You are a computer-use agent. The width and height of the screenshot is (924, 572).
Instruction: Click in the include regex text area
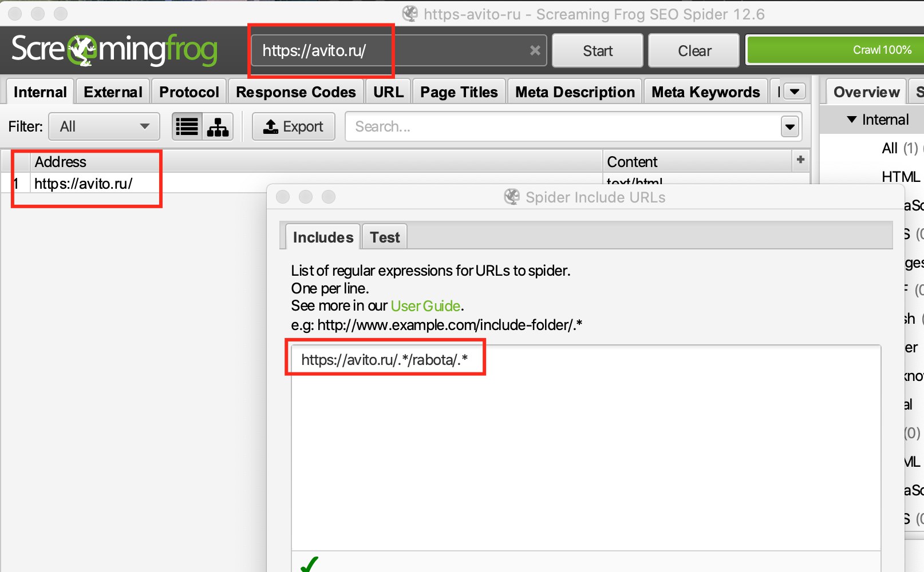[x=586, y=447]
